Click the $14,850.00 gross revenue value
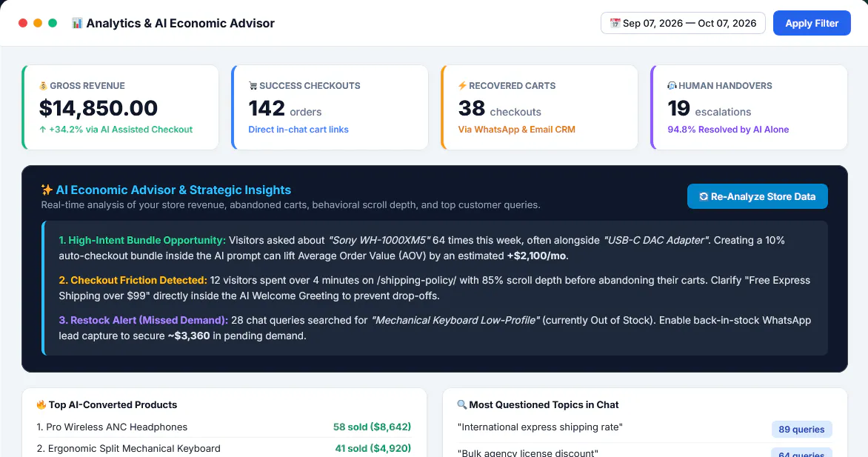This screenshot has height=457, width=868. pos(99,108)
